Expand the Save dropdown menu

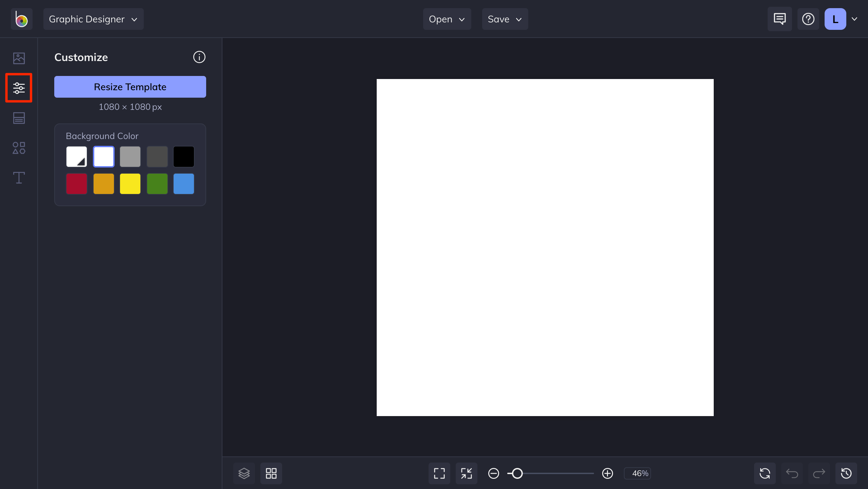click(505, 19)
